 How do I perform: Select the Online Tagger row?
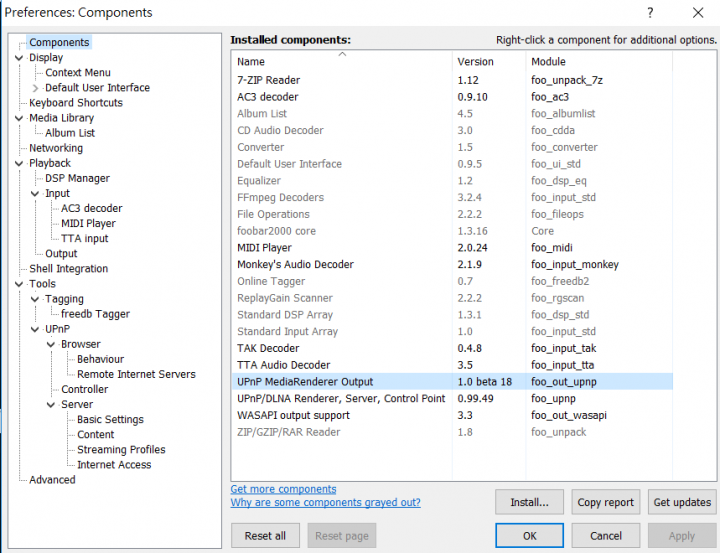pyautogui.click(x=452, y=282)
